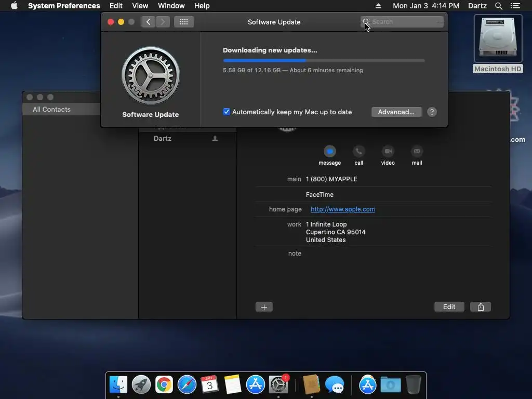Open Launchpad from the Dock
532x399 pixels.
point(141,385)
